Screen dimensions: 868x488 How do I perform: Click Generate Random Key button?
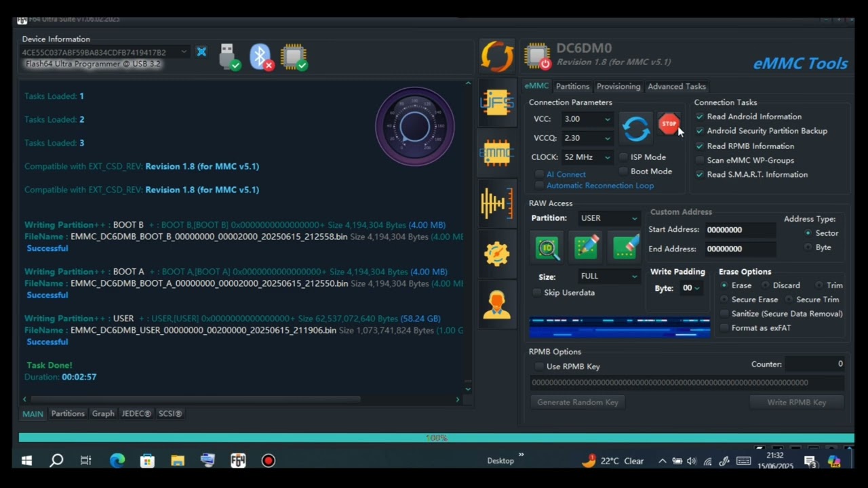pyautogui.click(x=578, y=403)
